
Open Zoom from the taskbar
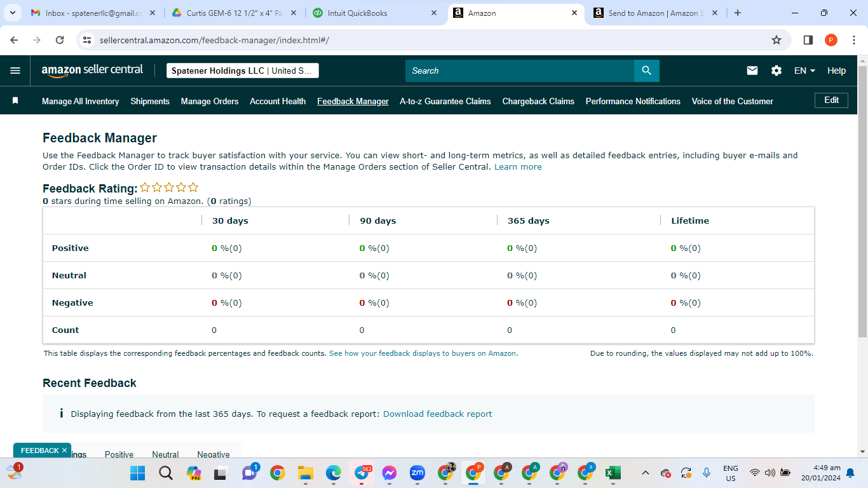(x=417, y=473)
